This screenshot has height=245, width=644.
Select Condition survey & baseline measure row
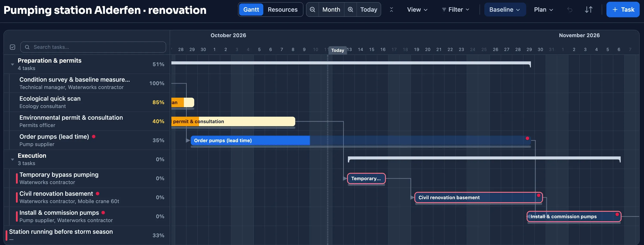(x=87, y=83)
